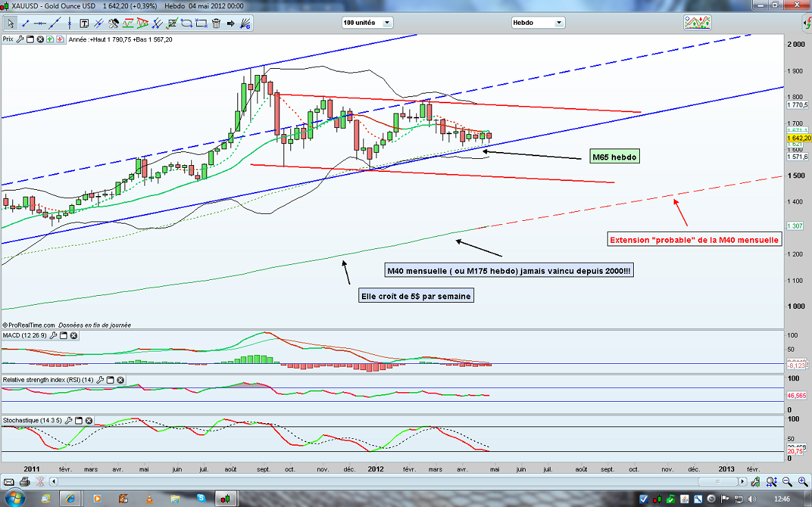This screenshot has width=812, height=507.
Task: Open the chart indicators menu at top right
Action: pyautogui.click(x=697, y=23)
